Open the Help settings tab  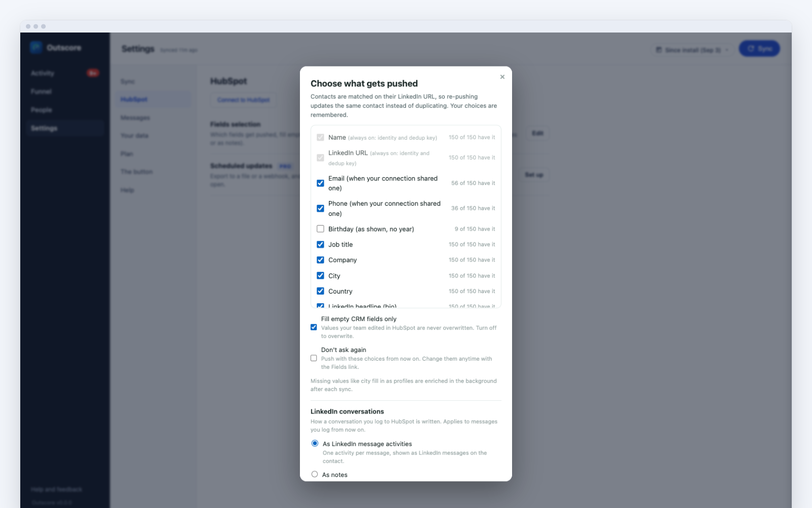point(153,190)
